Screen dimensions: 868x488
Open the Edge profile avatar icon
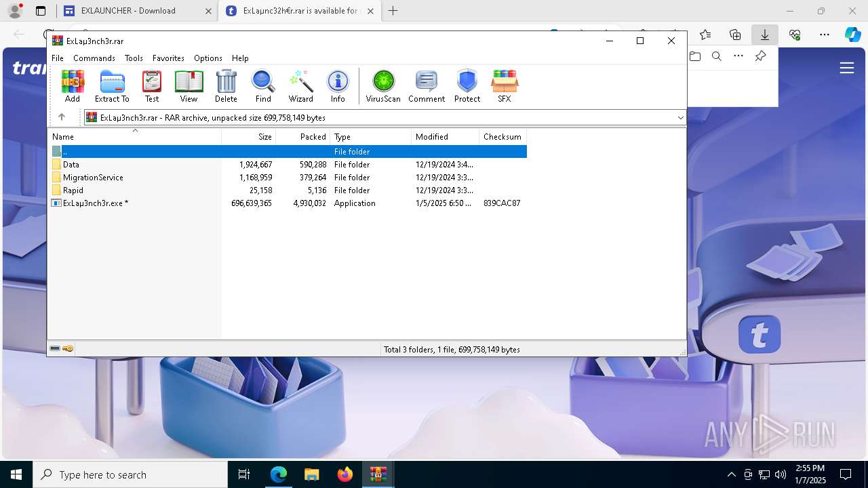pos(15,10)
